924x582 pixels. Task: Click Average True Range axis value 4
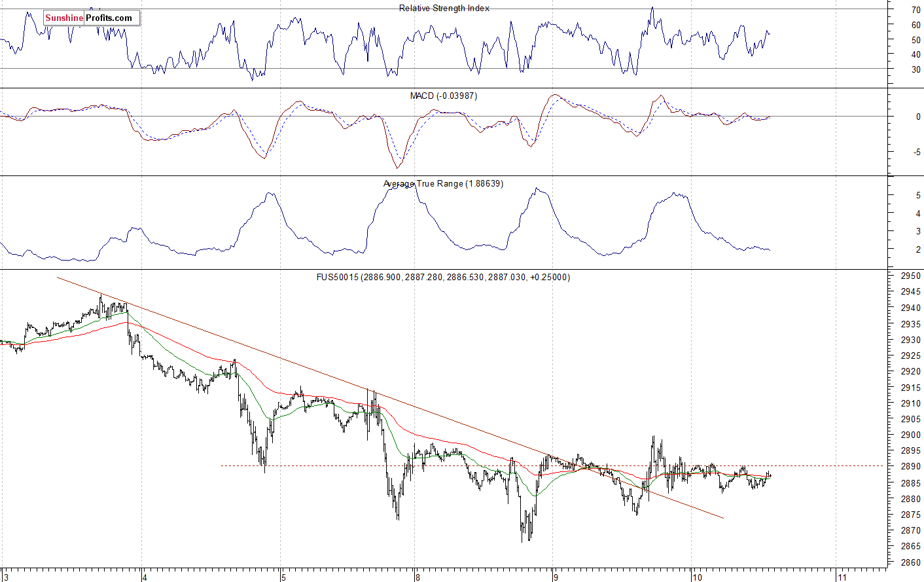918,214
